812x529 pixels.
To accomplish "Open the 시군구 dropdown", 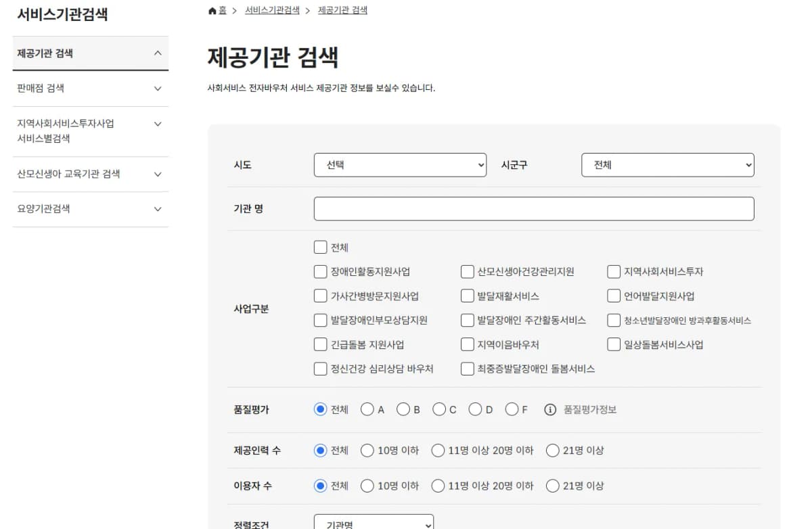I will pyautogui.click(x=667, y=164).
